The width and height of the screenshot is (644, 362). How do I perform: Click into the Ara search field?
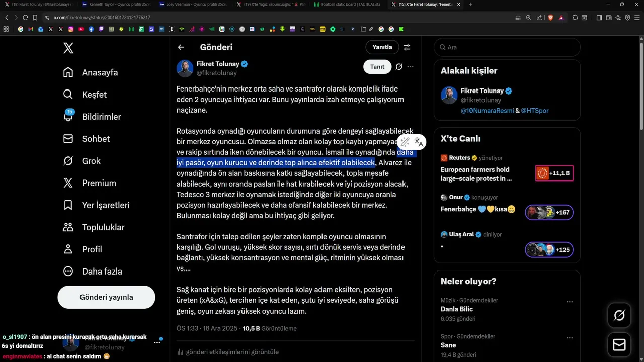507,47
